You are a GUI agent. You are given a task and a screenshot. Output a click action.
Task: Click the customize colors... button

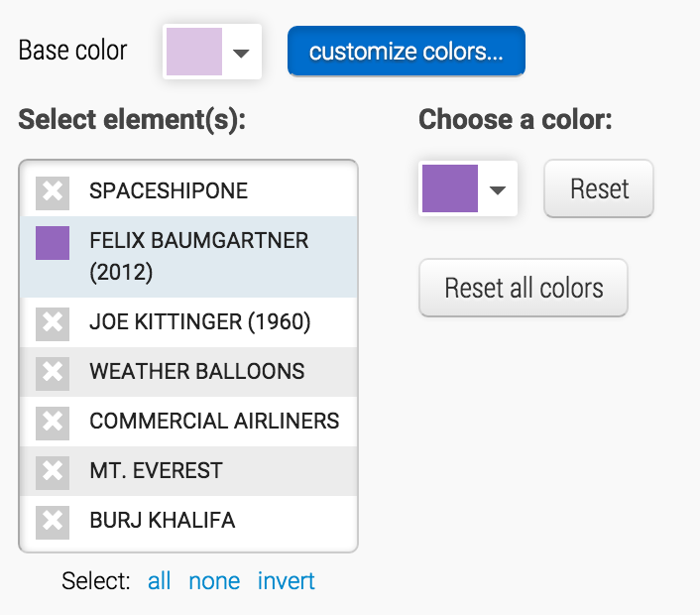407,51
